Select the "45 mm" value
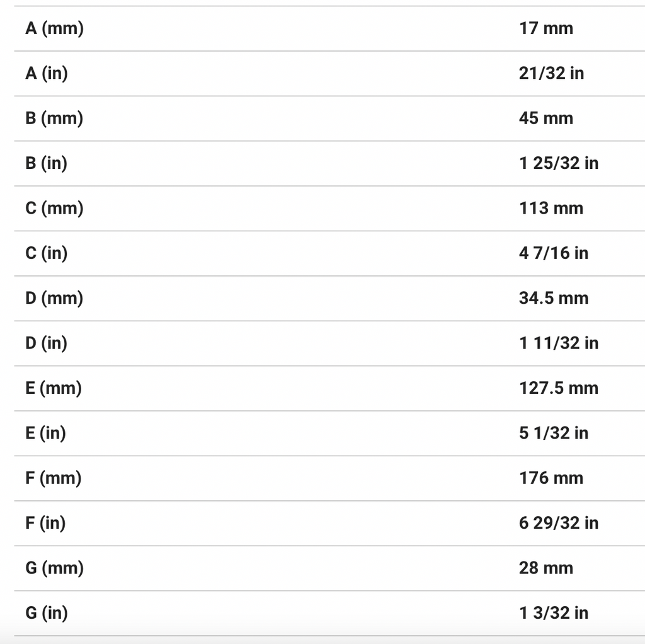The width and height of the screenshot is (645, 644). tap(545, 118)
